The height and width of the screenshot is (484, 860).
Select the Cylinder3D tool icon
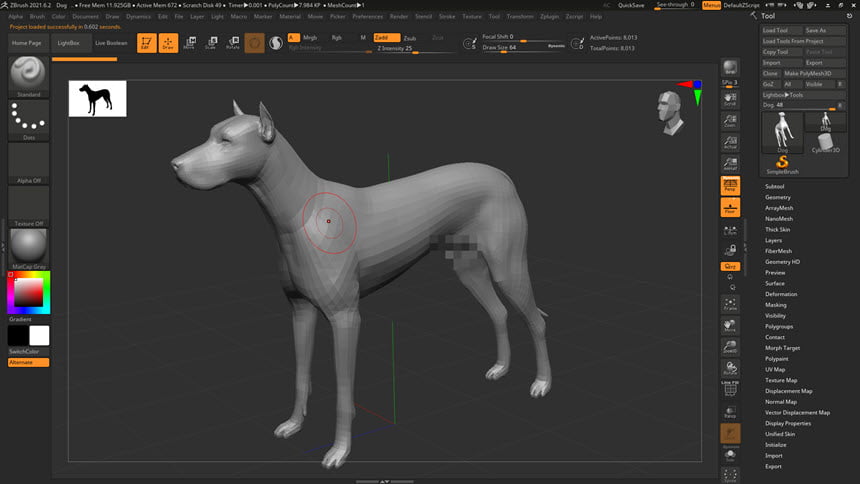[x=825, y=144]
